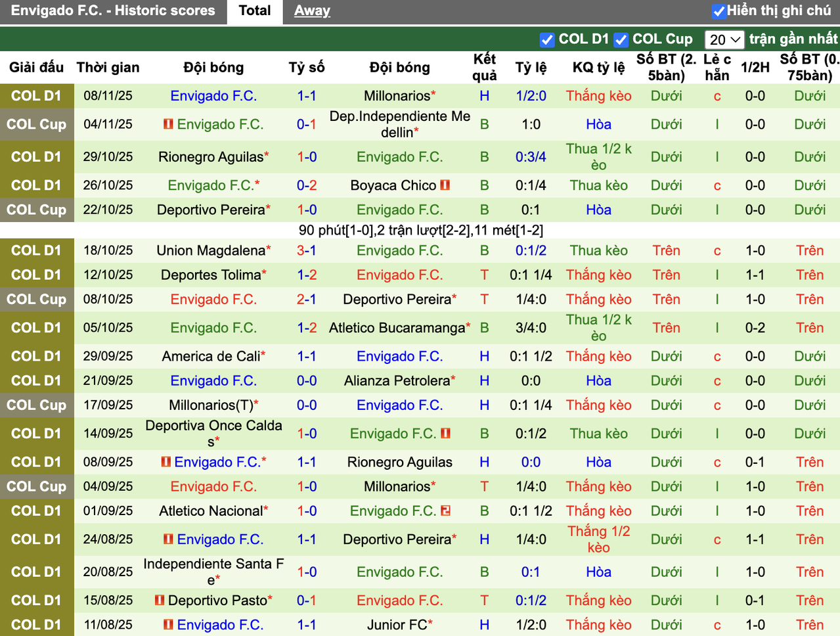Screen dimensions: 840x636
Task: Click the 1/2H column header
Action: point(755,67)
